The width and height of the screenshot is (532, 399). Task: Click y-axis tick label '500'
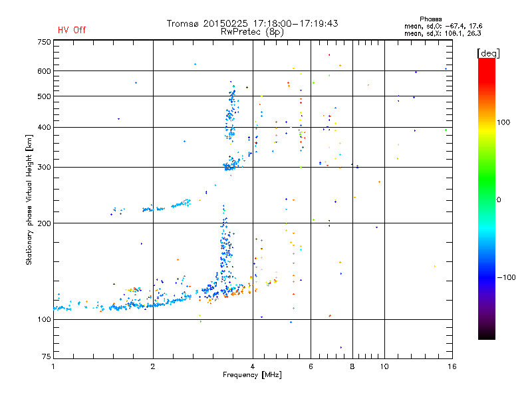coord(44,96)
